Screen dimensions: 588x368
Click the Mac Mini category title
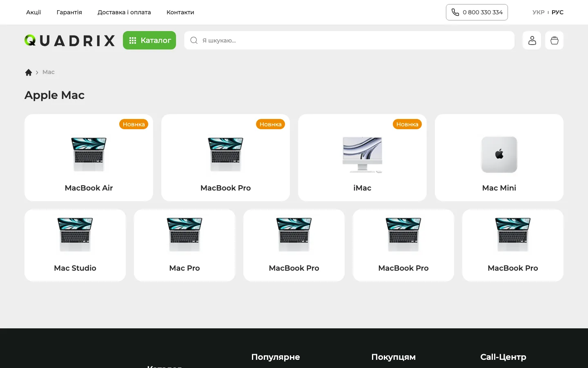pos(499,188)
